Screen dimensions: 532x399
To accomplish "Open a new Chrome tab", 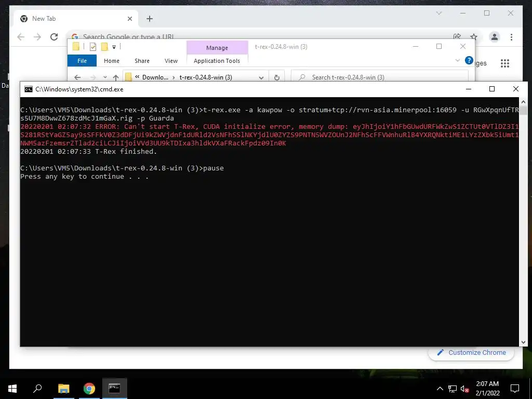I will [150, 19].
